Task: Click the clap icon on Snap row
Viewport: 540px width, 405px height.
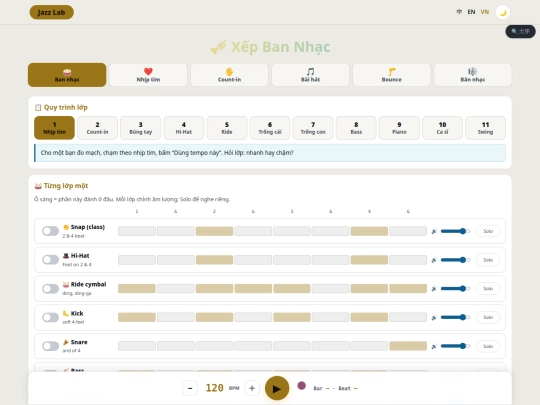Action: click(x=66, y=227)
